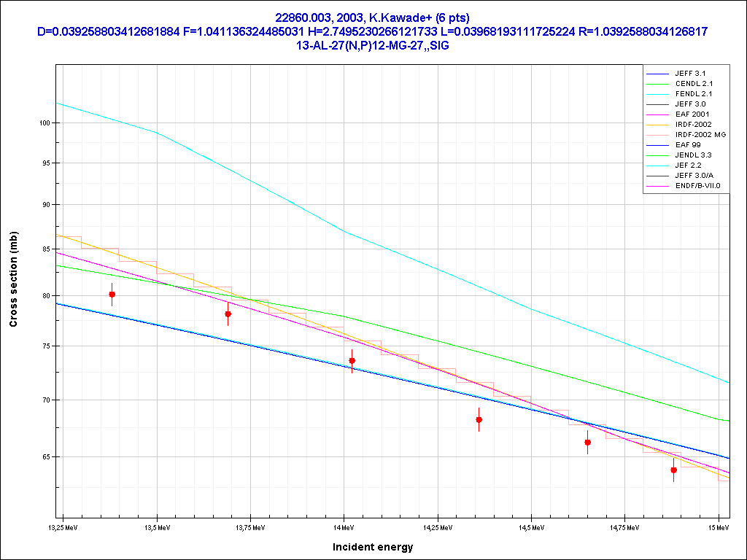Image resolution: width=747 pixels, height=560 pixels.
Task: Click the "22860.003, 2003, K.Kawade+" title line
Action: pyautogui.click(x=373, y=17)
